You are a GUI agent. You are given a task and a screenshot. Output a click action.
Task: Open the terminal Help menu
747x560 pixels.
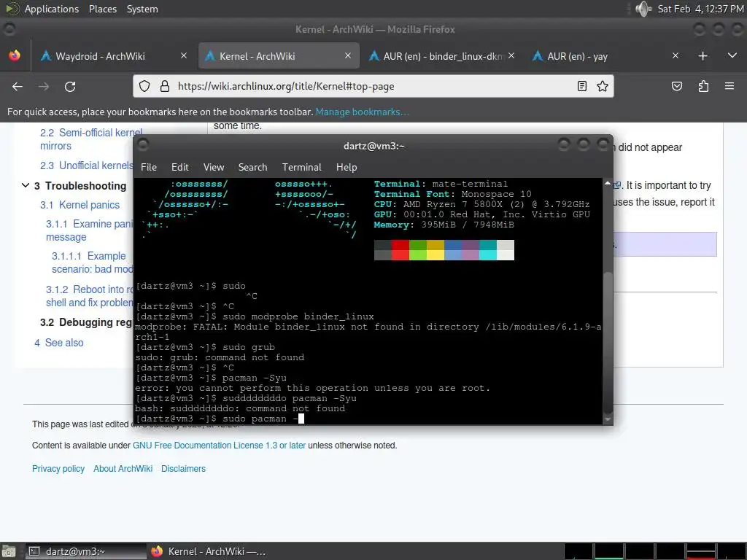[347, 167]
